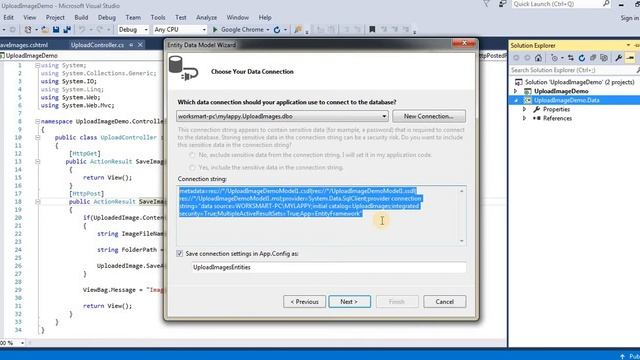Click the Properties wrench in Solution Explorer toolbar
Image resolution: width=640 pixels, height=360 pixels.
click(x=619, y=58)
